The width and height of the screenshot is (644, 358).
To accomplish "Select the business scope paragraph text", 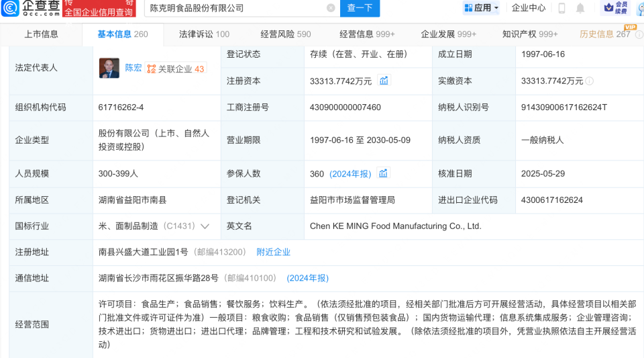I will pyautogui.click(x=367, y=324).
